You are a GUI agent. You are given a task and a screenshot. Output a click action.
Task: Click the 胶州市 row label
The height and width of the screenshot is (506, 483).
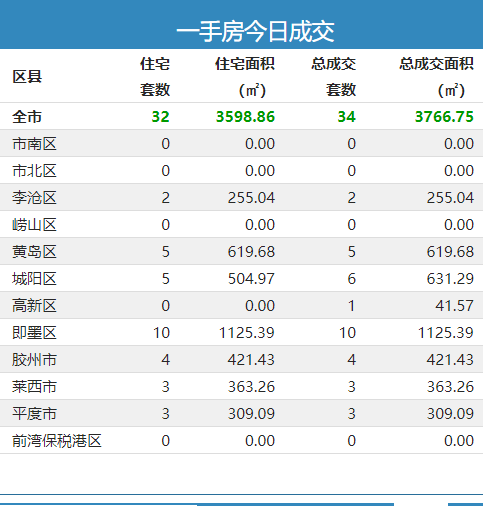click(34, 360)
